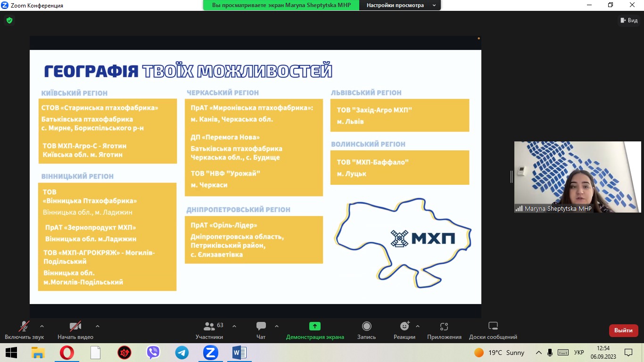This screenshot has height=362, width=644.
Task: Click the green screen-viewing notification banner
Action: (281, 5)
